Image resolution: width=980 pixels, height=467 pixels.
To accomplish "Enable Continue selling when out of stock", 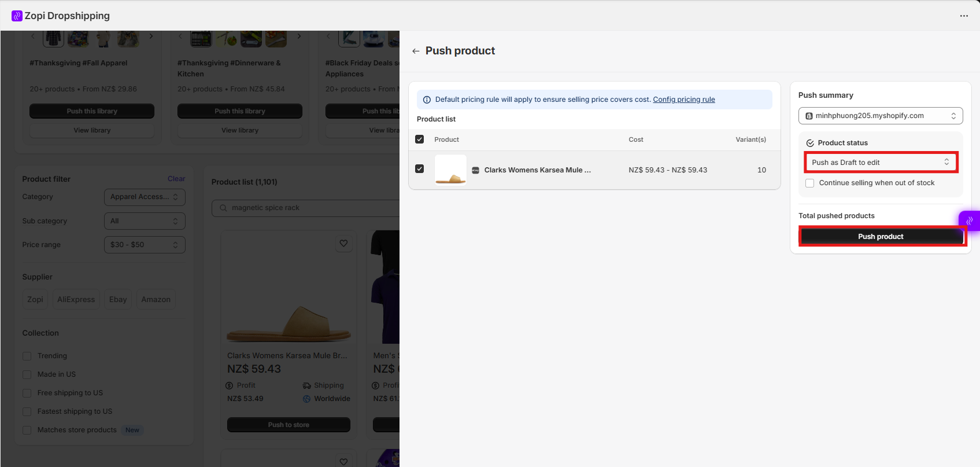I will 810,183.
